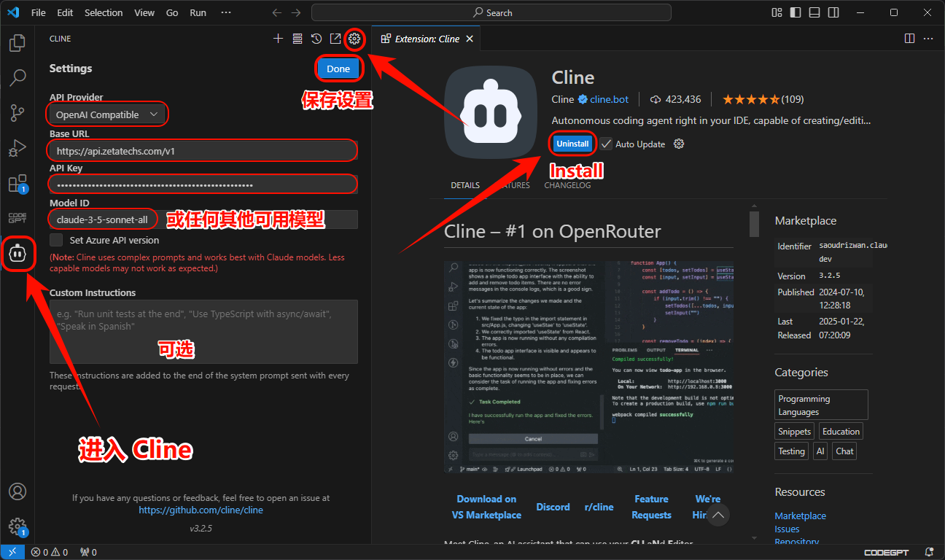Click the title bar Search box
945x560 pixels.
[x=491, y=12]
